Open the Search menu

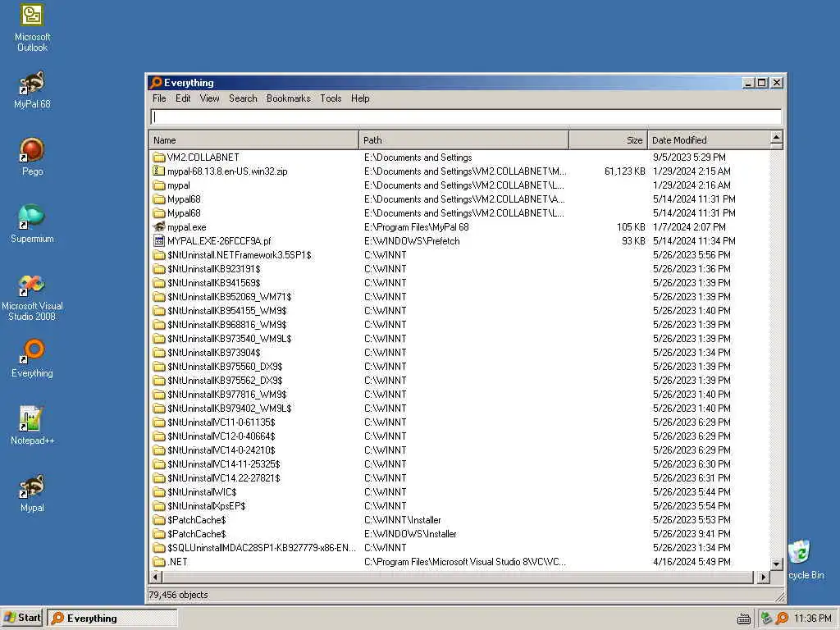click(x=243, y=98)
